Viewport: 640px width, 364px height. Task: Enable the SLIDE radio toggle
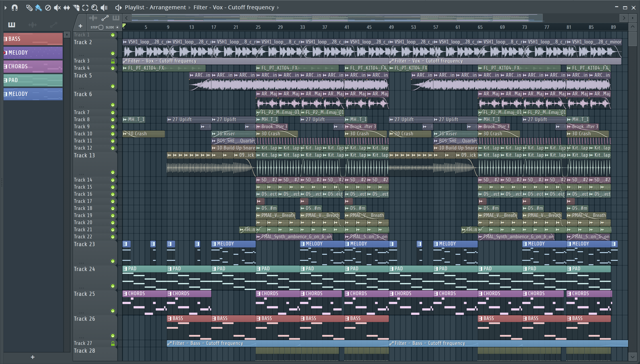[x=117, y=27]
